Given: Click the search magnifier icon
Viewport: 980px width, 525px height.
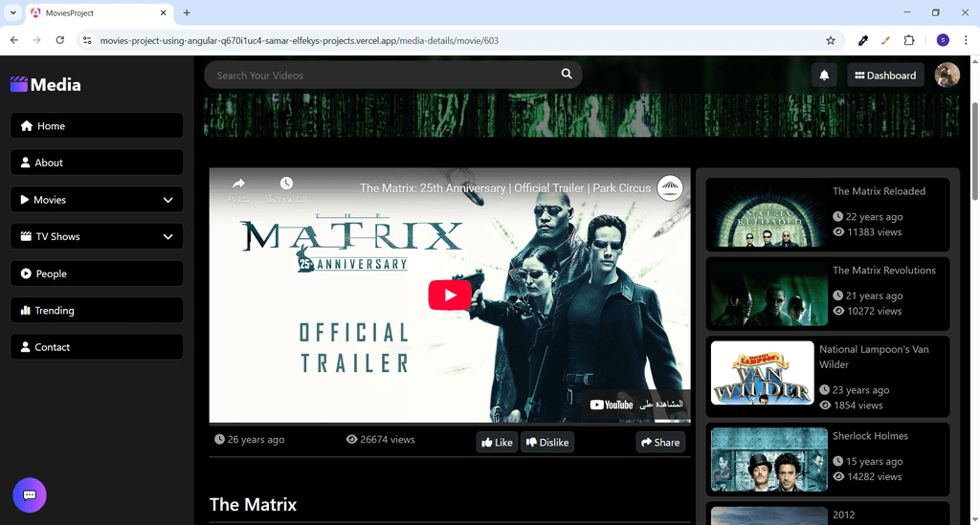Looking at the screenshot, I should (x=567, y=74).
